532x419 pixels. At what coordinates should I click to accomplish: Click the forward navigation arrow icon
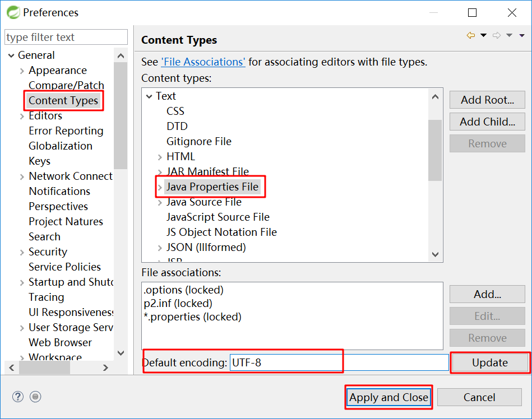(497, 35)
